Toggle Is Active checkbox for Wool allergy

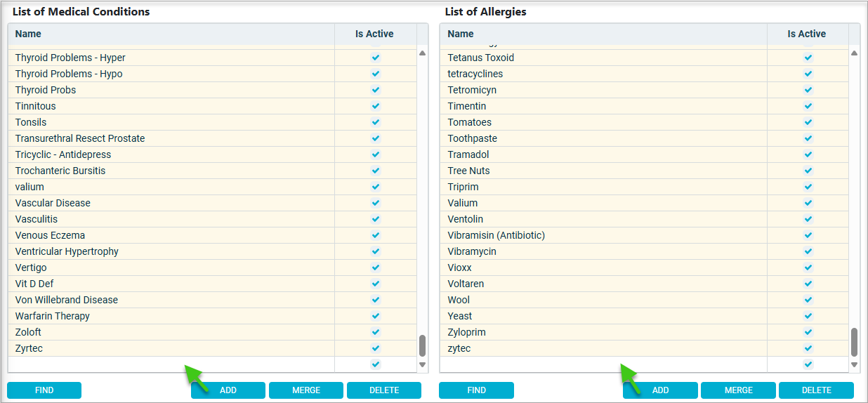808,300
